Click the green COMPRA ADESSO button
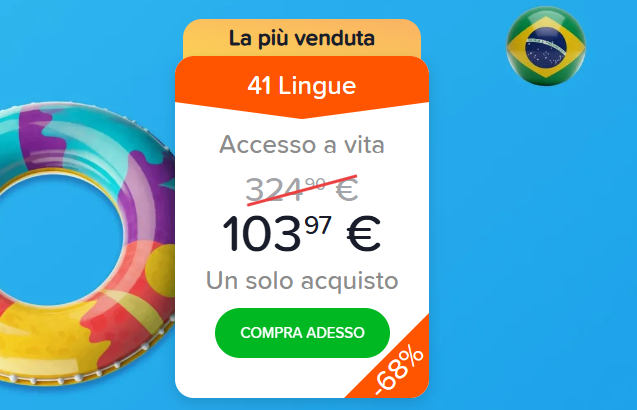The height and width of the screenshot is (410, 637). coord(302,333)
